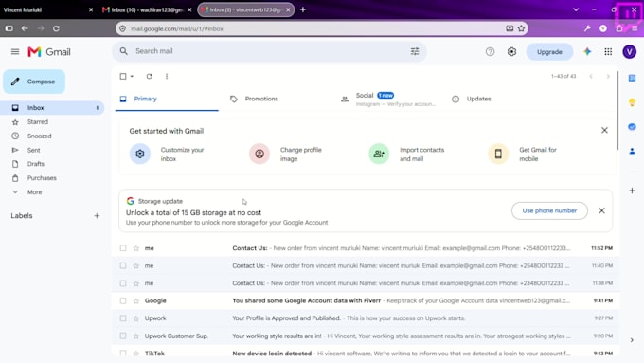Open Contacts side panel icon
Viewport: 644px width, 363px height.
632,152
